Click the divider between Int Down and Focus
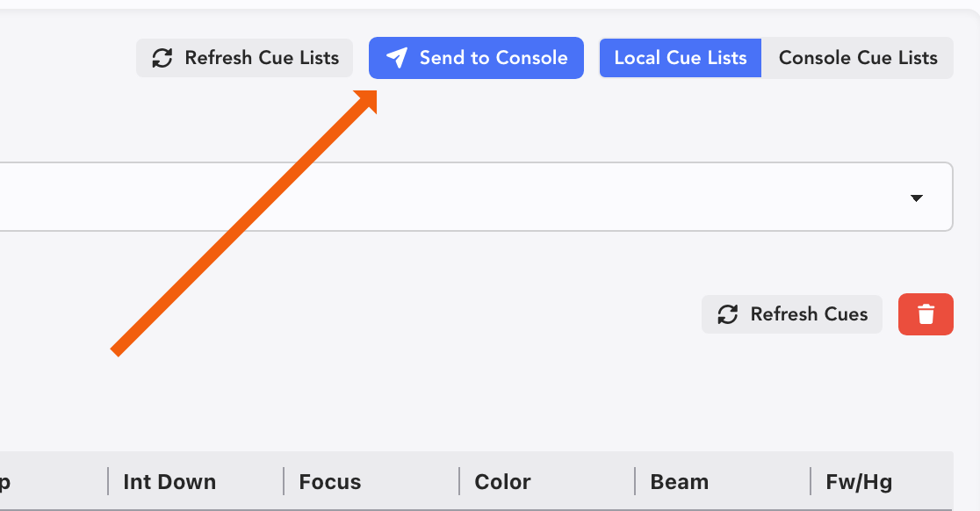This screenshot has height=511, width=980. click(284, 481)
